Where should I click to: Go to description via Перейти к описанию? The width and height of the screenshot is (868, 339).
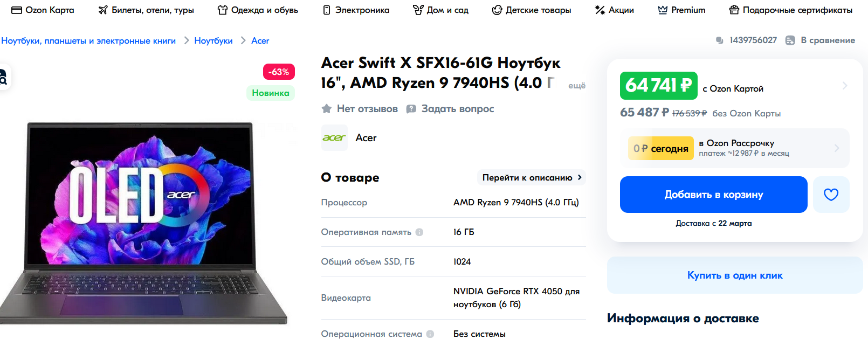(532, 178)
